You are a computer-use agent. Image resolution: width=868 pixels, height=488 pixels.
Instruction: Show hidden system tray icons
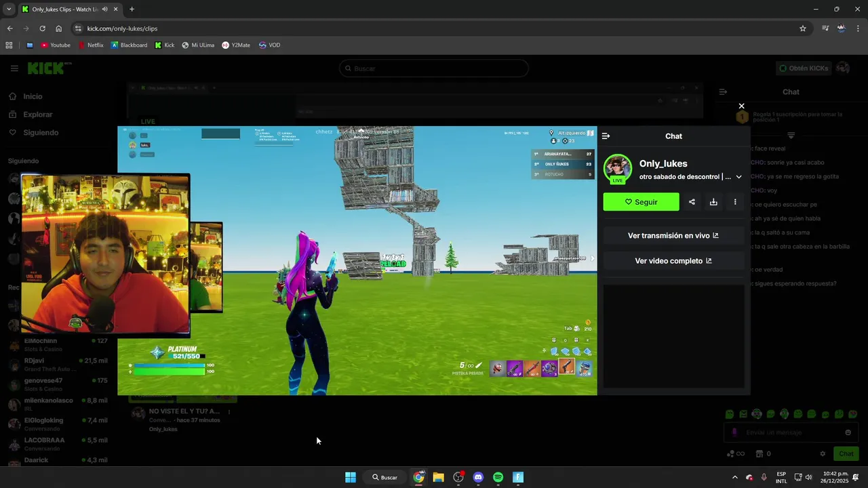click(734, 477)
